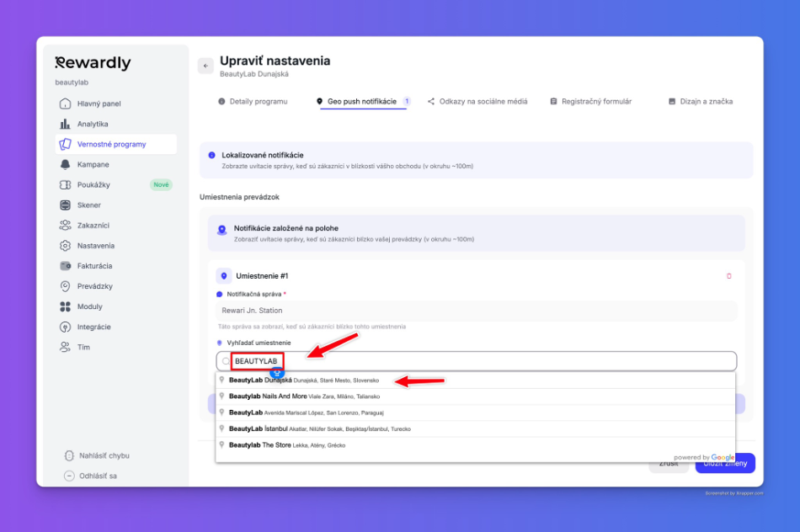Viewport: 800px width, 532px height.
Task: Click the Notifikácie založené na polohe pin icon
Action: click(222, 230)
